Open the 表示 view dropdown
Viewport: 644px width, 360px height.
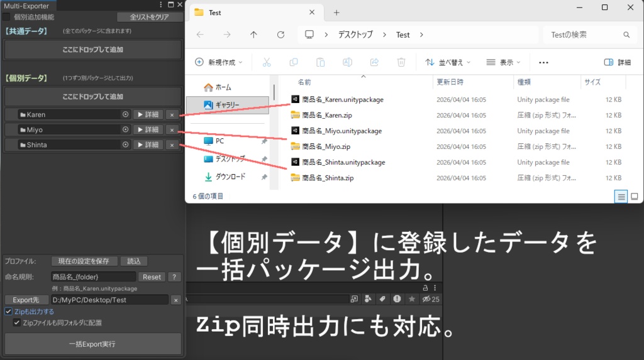point(504,62)
